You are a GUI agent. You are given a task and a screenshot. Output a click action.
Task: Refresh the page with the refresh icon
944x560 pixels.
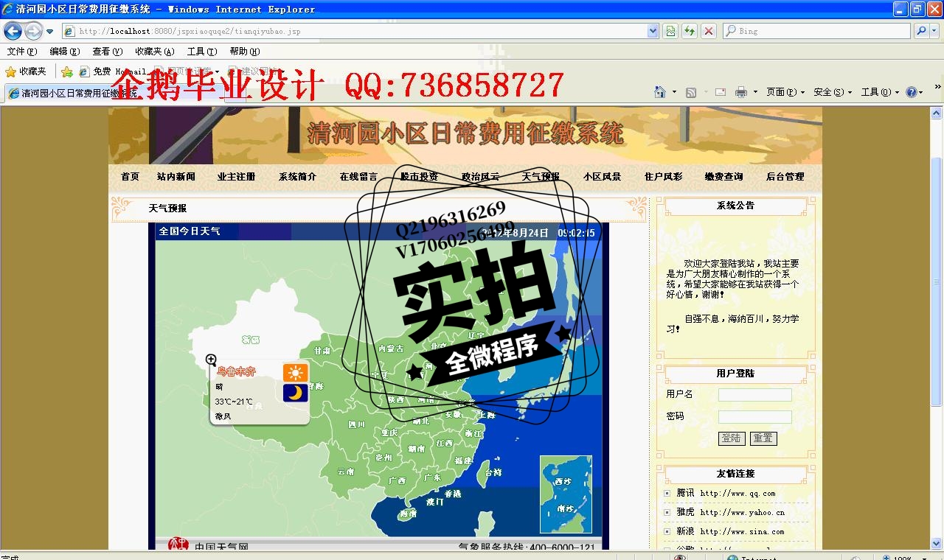tap(690, 31)
